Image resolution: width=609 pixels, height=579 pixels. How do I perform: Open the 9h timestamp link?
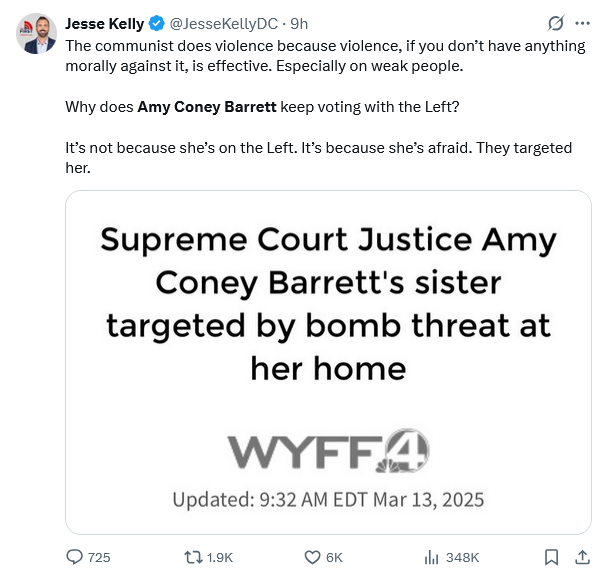(x=299, y=24)
